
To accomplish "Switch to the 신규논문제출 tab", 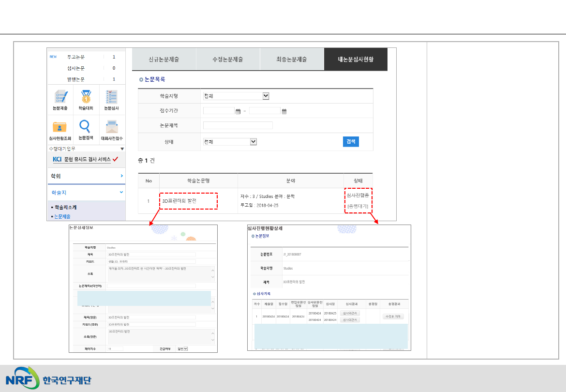I will 164,60.
